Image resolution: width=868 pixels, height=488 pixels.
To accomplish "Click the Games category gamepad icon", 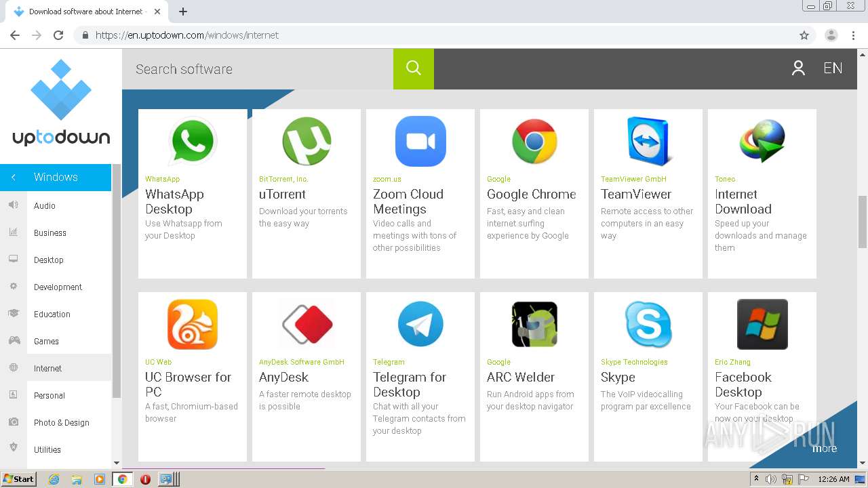I will coord(13,341).
